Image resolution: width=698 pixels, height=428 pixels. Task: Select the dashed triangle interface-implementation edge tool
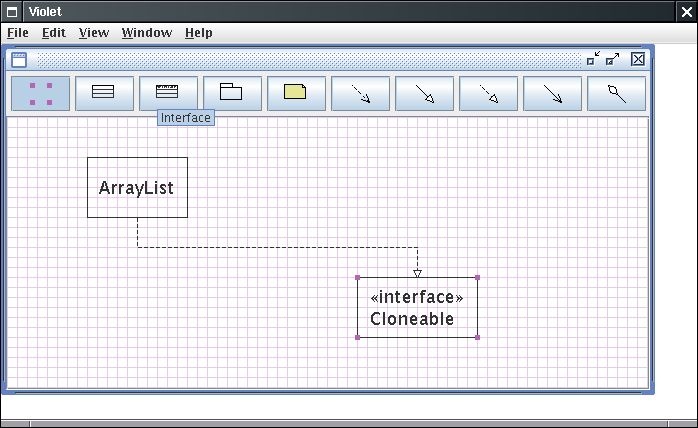tap(488, 94)
